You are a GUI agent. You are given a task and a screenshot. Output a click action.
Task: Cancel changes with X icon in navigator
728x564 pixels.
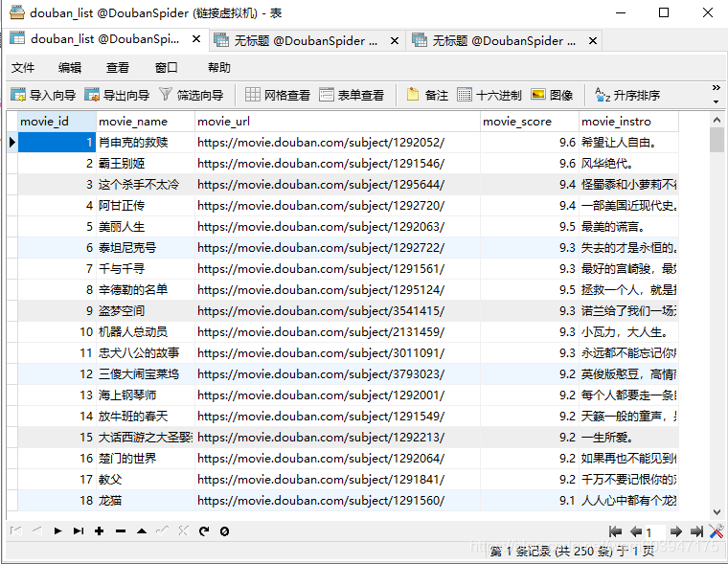click(x=183, y=530)
